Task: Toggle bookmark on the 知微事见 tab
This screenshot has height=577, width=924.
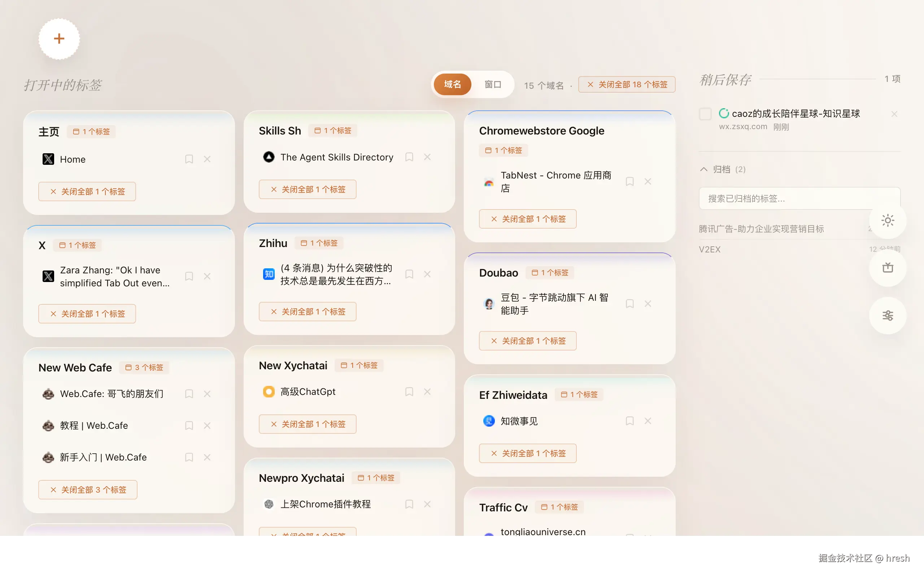Action: click(x=629, y=421)
